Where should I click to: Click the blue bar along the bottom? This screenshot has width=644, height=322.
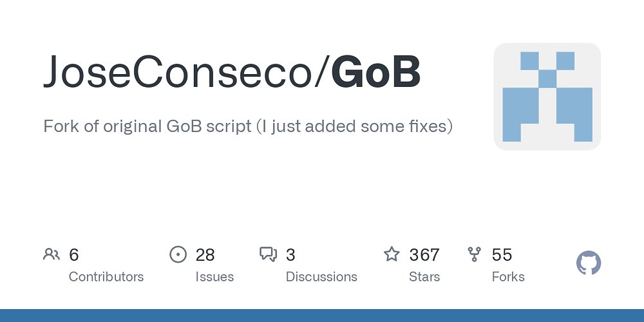tap(322, 316)
